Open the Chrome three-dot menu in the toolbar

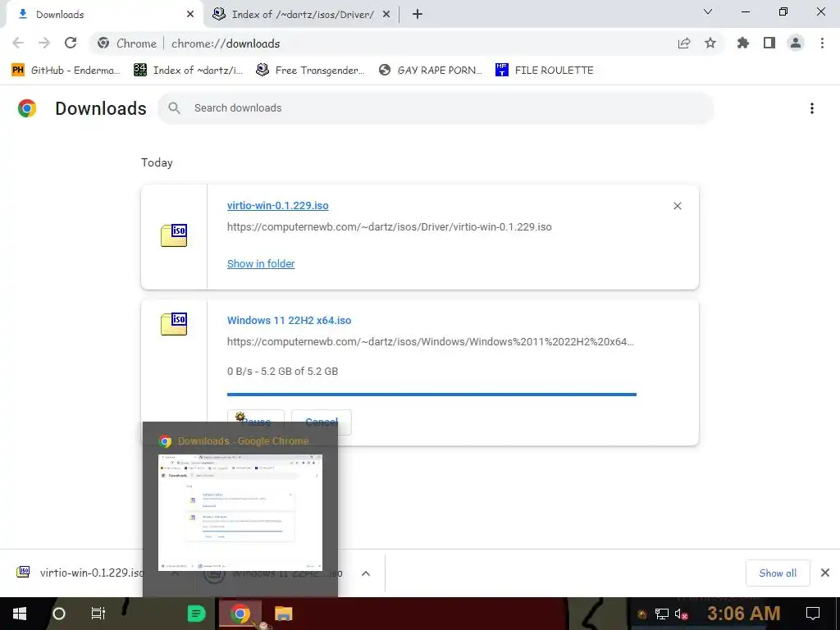coord(822,43)
